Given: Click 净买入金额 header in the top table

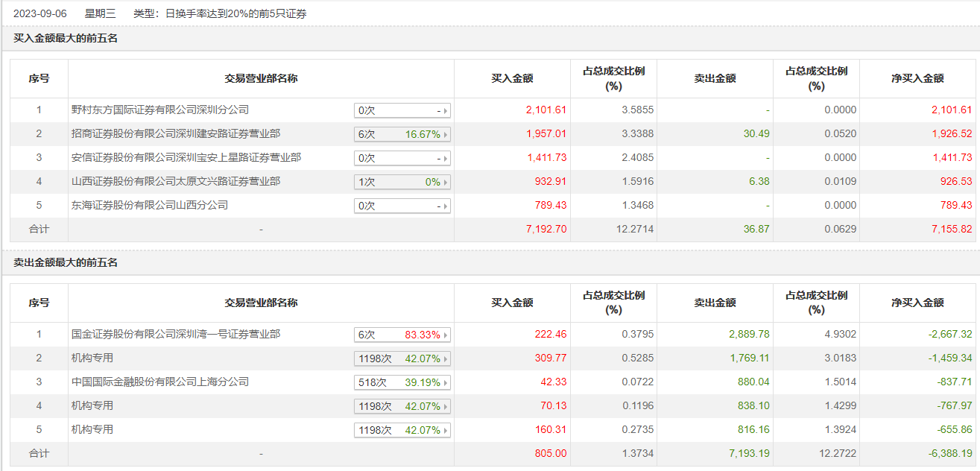Looking at the screenshot, I should [x=917, y=78].
